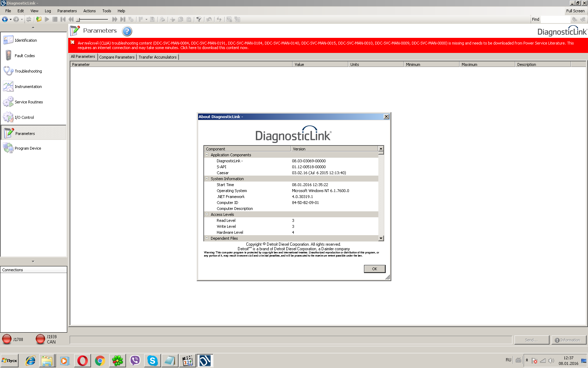The height and width of the screenshot is (368, 588).
Task: Click the skip-to-end log button
Action: (122, 20)
